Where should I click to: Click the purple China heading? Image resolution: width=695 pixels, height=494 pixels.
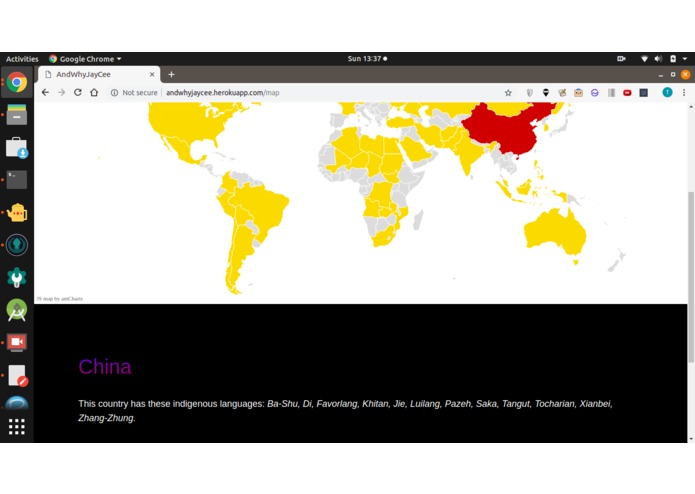105,367
